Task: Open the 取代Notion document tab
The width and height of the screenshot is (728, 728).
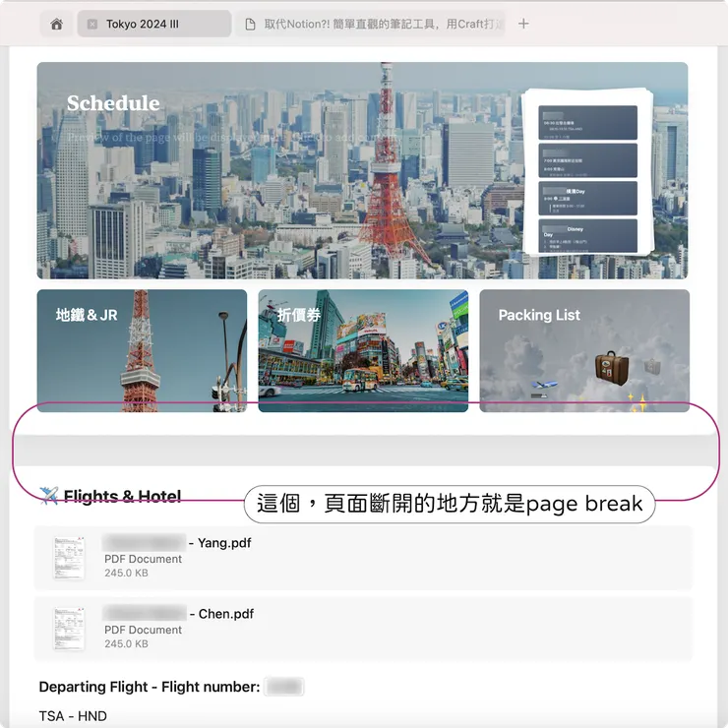Action: [371, 24]
